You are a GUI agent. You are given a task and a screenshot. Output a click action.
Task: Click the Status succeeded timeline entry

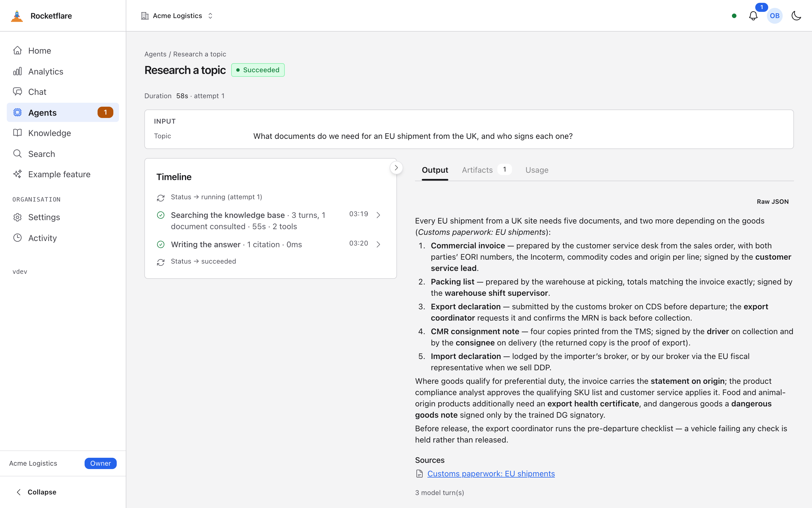tap(203, 261)
